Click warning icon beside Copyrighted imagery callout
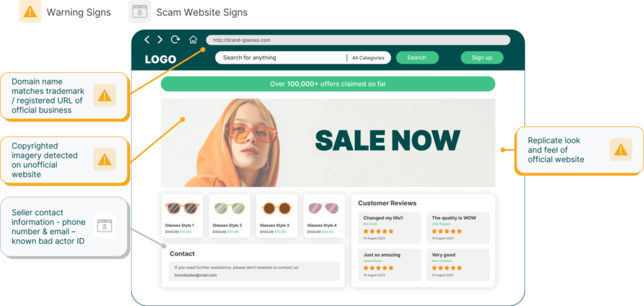This screenshot has width=644, height=306. click(x=104, y=159)
